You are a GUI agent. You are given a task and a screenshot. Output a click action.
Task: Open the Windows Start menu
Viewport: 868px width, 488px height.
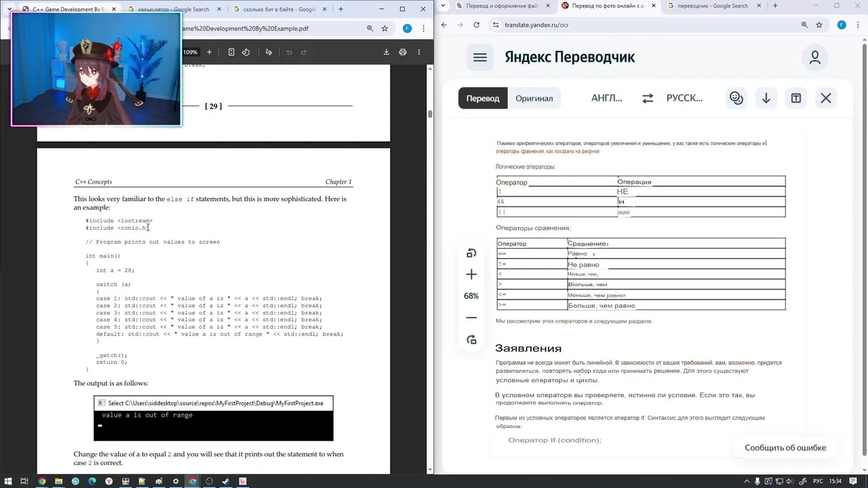(7, 481)
